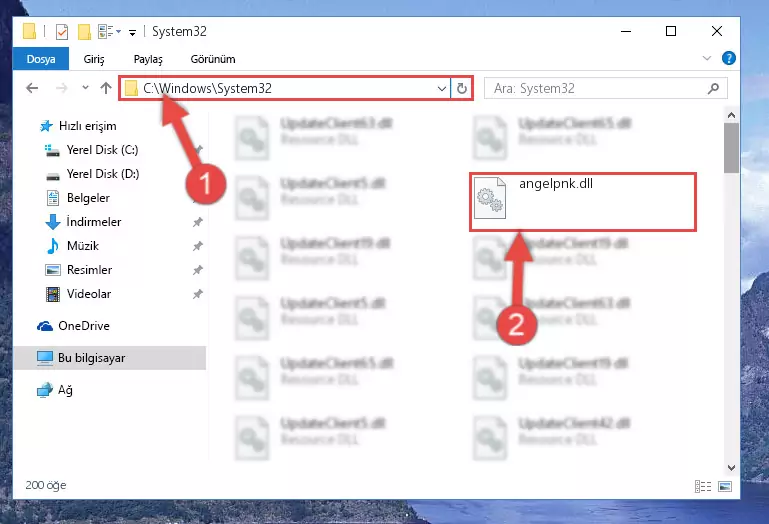769x524 pixels.
Task: Switch to details view icon in status bar
Action: [703, 486]
